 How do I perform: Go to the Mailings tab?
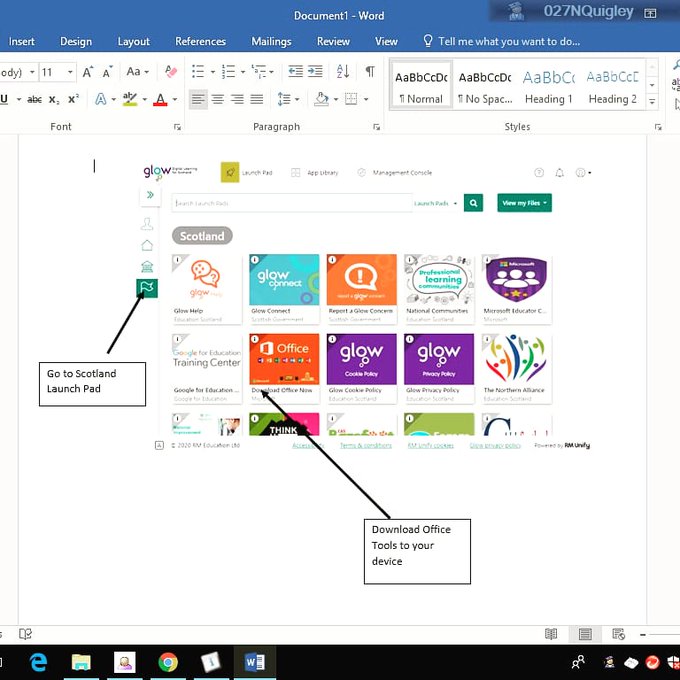point(271,42)
